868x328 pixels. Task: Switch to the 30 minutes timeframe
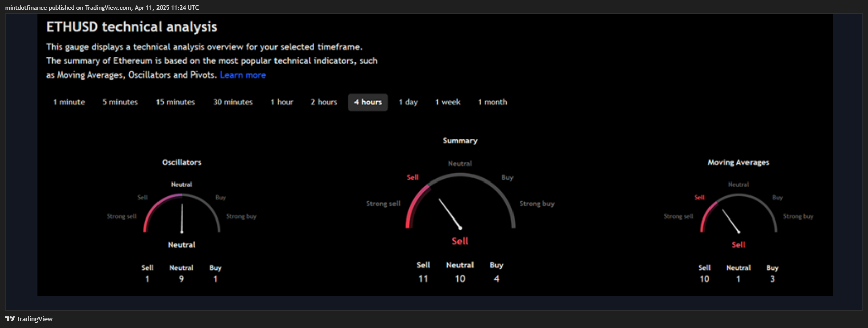click(x=233, y=102)
